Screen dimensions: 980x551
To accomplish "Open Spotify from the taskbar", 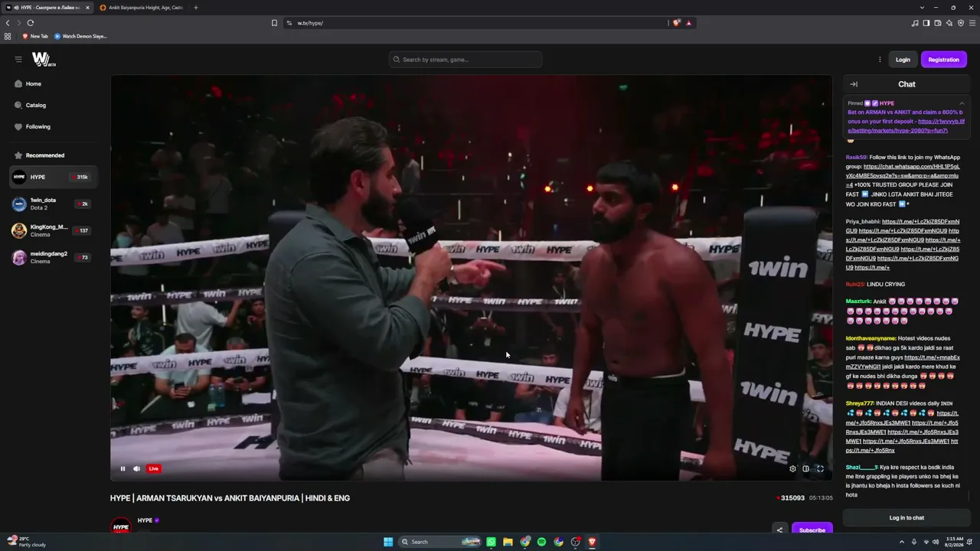I will pos(541,542).
